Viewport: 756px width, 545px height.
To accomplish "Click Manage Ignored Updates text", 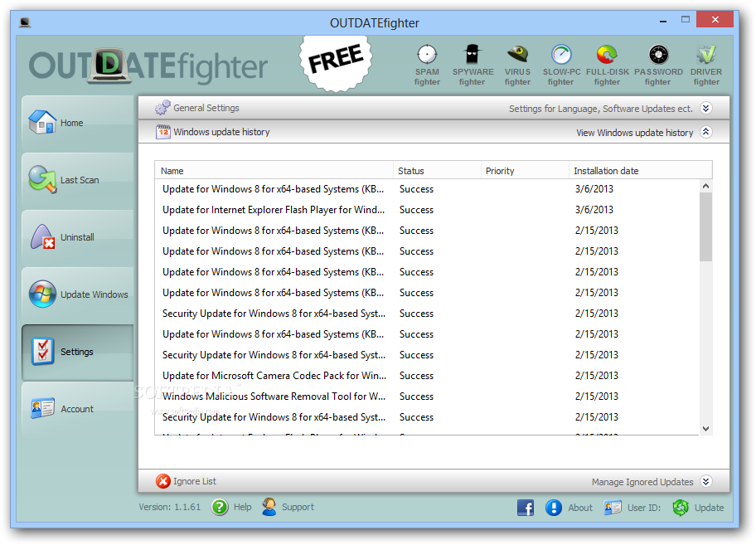I will 642,482.
